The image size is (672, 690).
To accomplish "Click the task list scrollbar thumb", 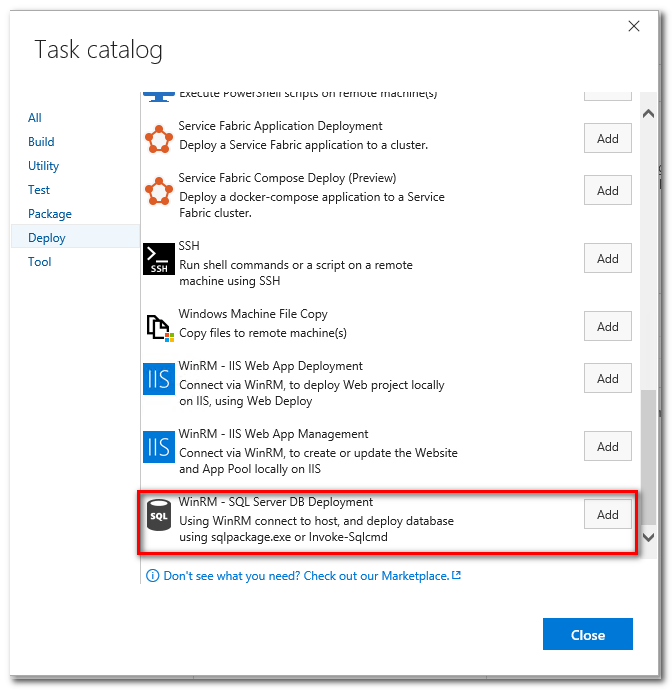I will [x=648, y=457].
